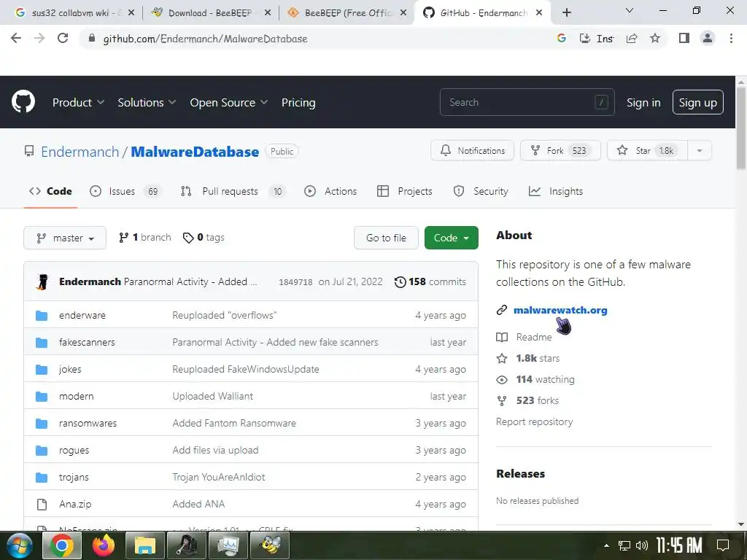Open Chrome from the taskbar
747x560 pixels.
[x=62, y=545]
